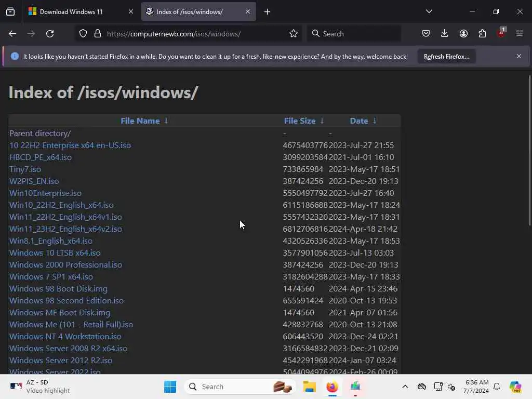Open the Parent directory/ link
This screenshot has height=399, width=532.
click(x=39, y=134)
